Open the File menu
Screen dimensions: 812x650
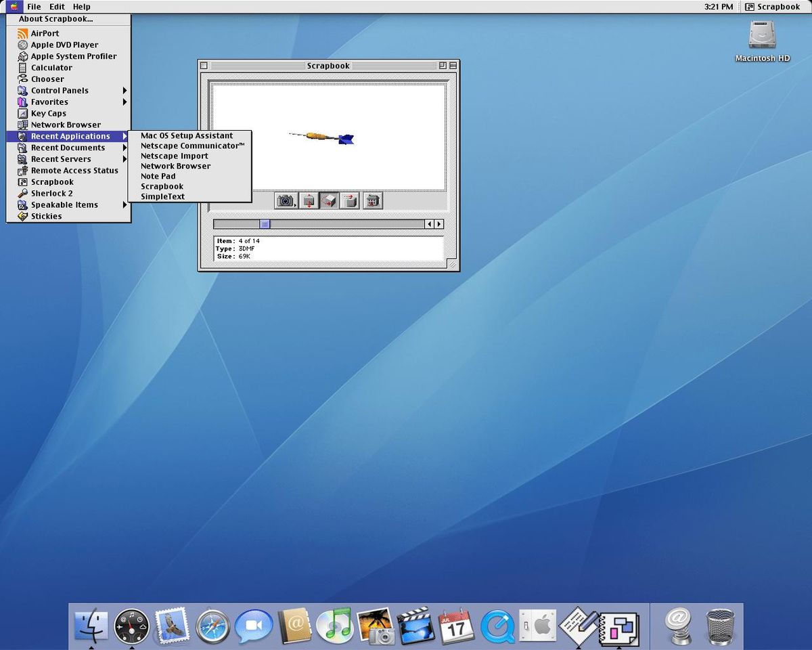pos(34,7)
